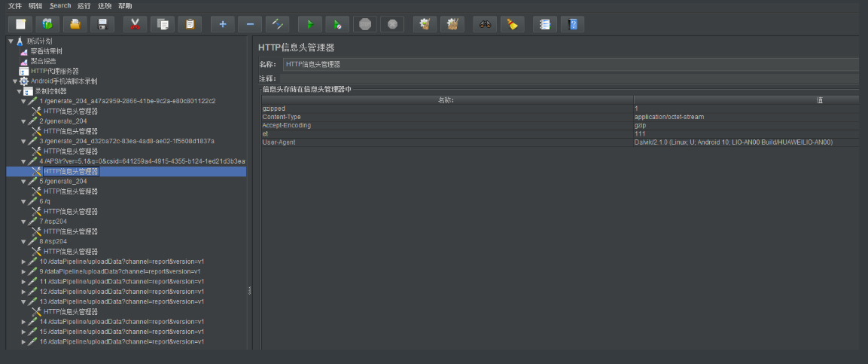Click the Stop test icon
868x364 pixels.
click(365, 24)
